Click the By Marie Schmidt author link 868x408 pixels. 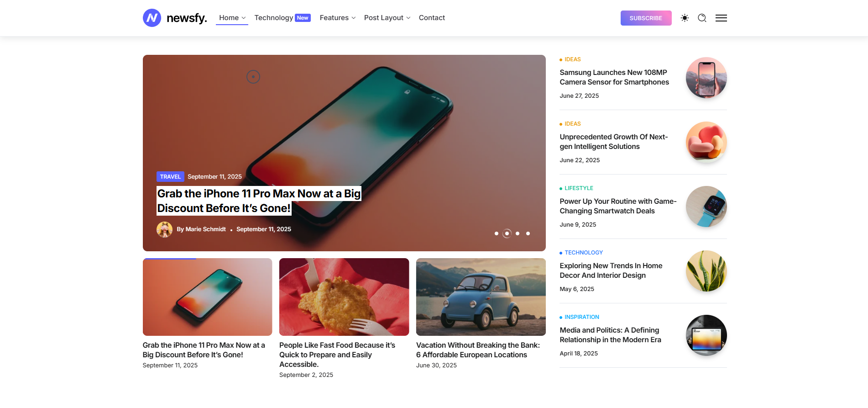pos(201,229)
